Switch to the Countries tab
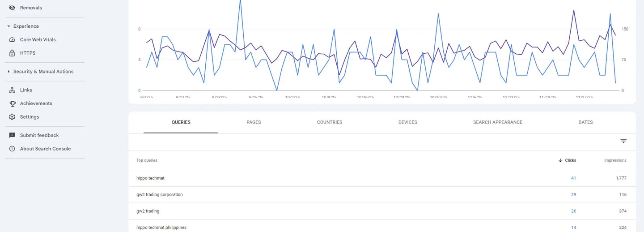644x232 pixels. click(330, 122)
